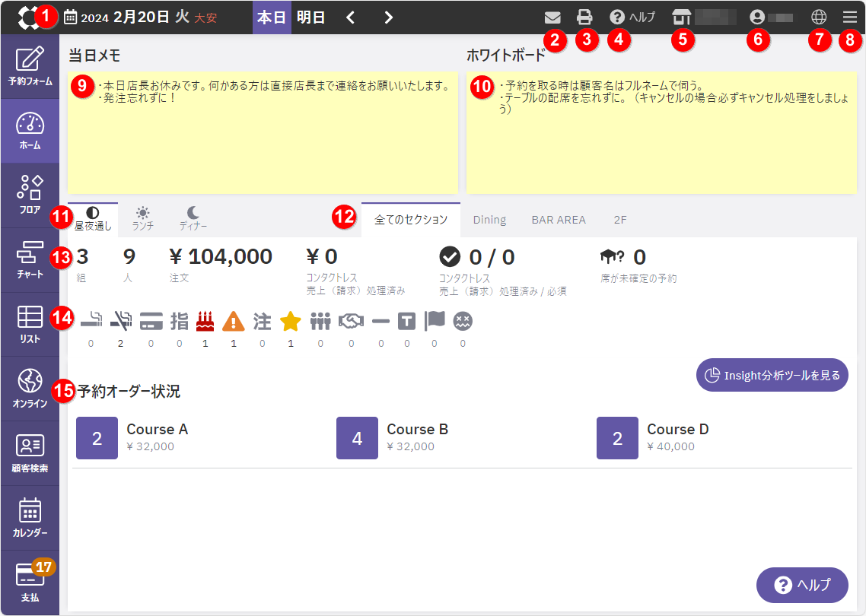Open the hamburger menu at top right
The width and height of the screenshot is (866, 616).
849,17
